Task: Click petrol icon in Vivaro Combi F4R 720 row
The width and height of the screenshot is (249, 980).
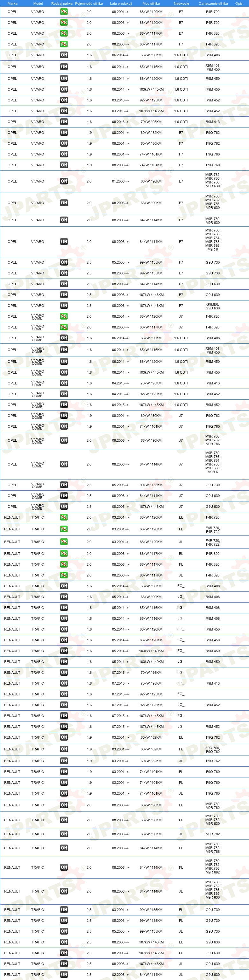Action: coord(64,316)
